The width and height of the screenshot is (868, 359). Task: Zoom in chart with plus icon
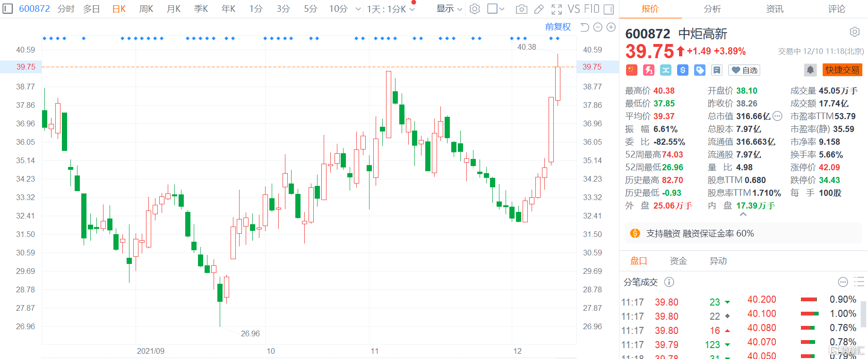pyautogui.click(x=611, y=27)
